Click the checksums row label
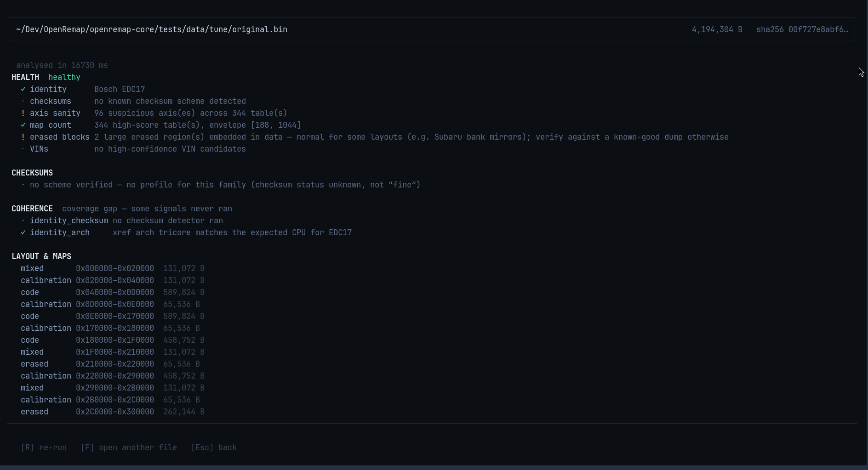This screenshot has height=470, width=868. (x=51, y=101)
